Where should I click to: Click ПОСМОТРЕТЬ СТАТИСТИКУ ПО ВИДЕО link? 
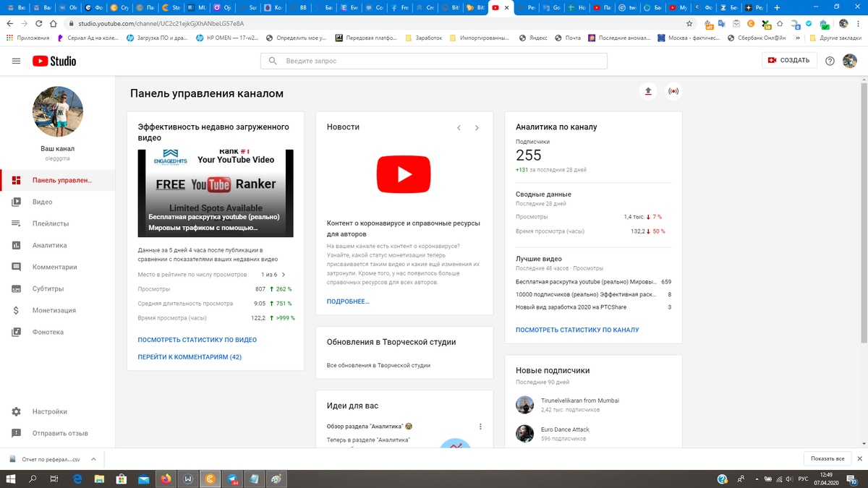197,340
